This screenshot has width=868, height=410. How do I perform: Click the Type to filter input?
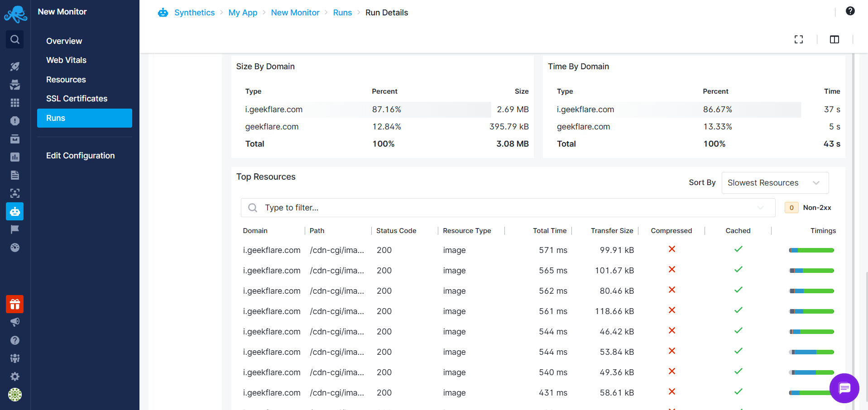click(508, 208)
